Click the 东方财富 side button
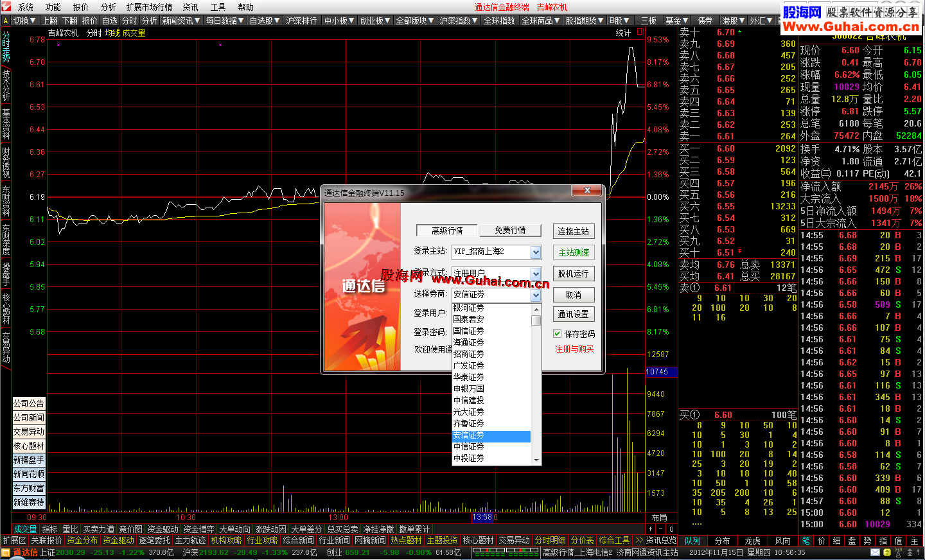Screen dimensions: 925x560 click(x=29, y=488)
